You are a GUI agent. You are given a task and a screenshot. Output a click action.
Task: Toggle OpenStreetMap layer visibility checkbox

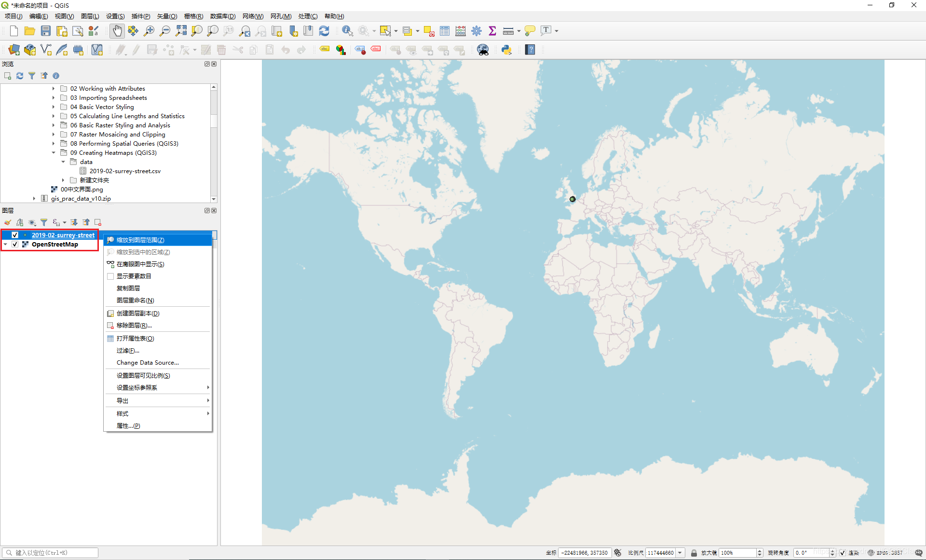coord(15,245)
